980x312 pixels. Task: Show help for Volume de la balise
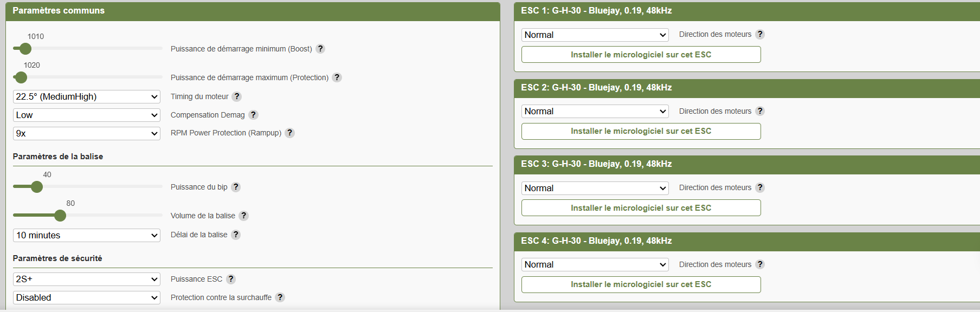click(244, 216)
